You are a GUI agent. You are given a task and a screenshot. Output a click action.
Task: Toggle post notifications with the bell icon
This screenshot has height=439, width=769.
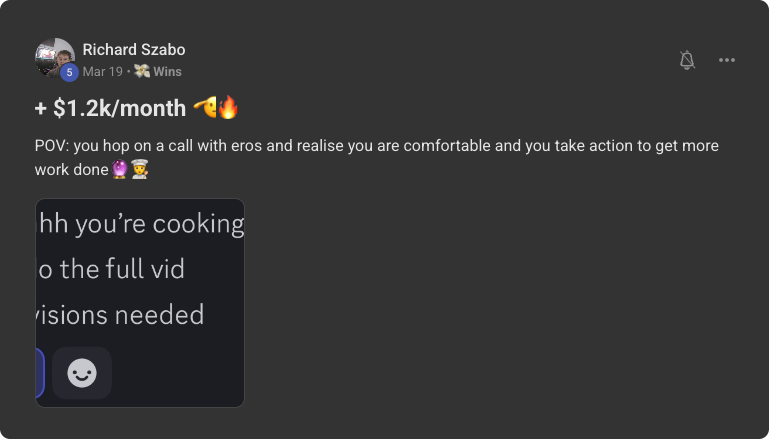[x=687, y=60]
